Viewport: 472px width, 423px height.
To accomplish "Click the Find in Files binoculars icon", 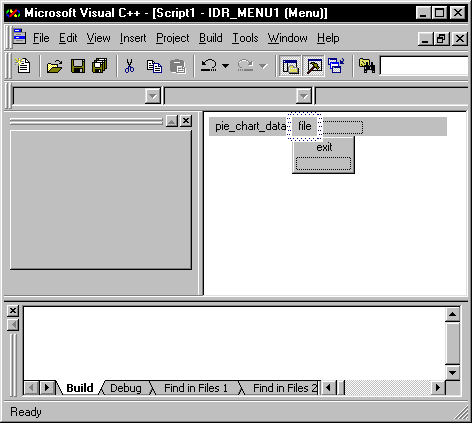I will tap(367, 66).
